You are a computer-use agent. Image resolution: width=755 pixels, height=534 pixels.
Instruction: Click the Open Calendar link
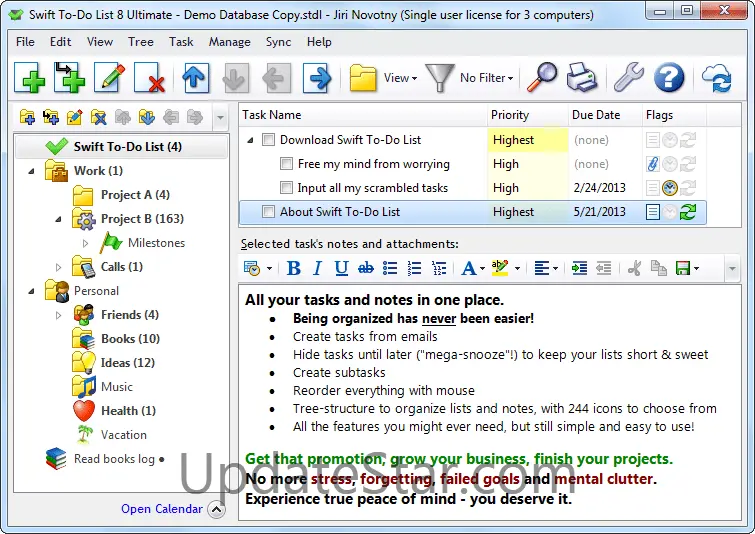[x=162, y=509]
